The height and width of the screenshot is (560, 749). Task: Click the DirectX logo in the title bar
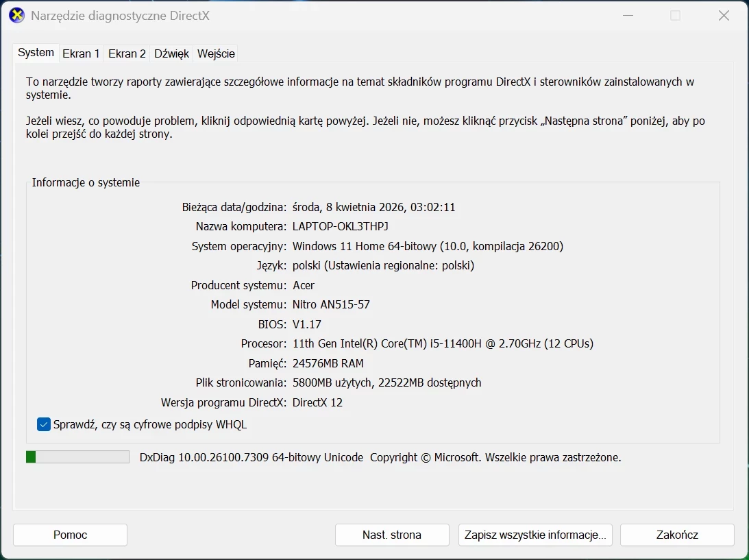point(16,15)
